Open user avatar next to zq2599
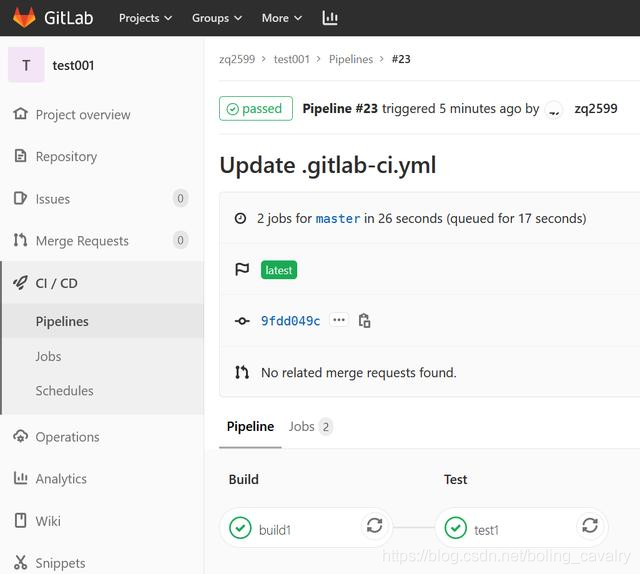Screen dimensions: 640x574 pyautogui.click(x=554, y=109)
